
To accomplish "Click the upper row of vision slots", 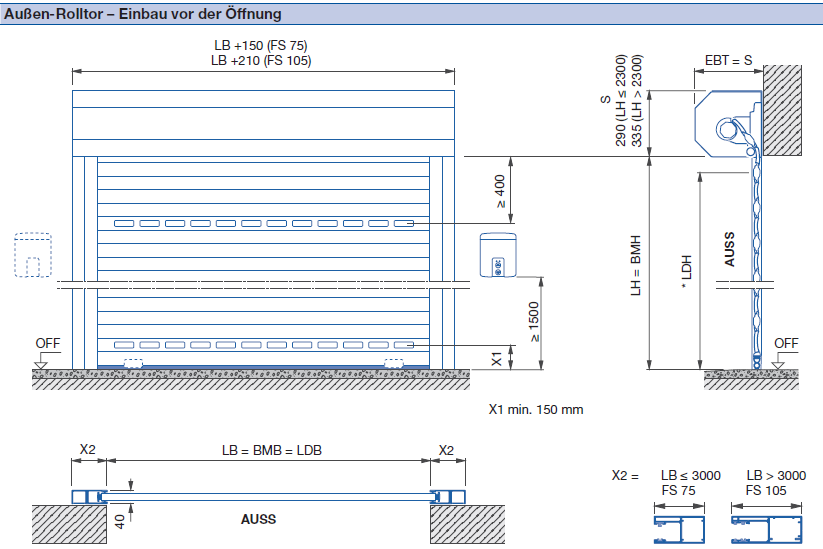I will coord(263,224).
